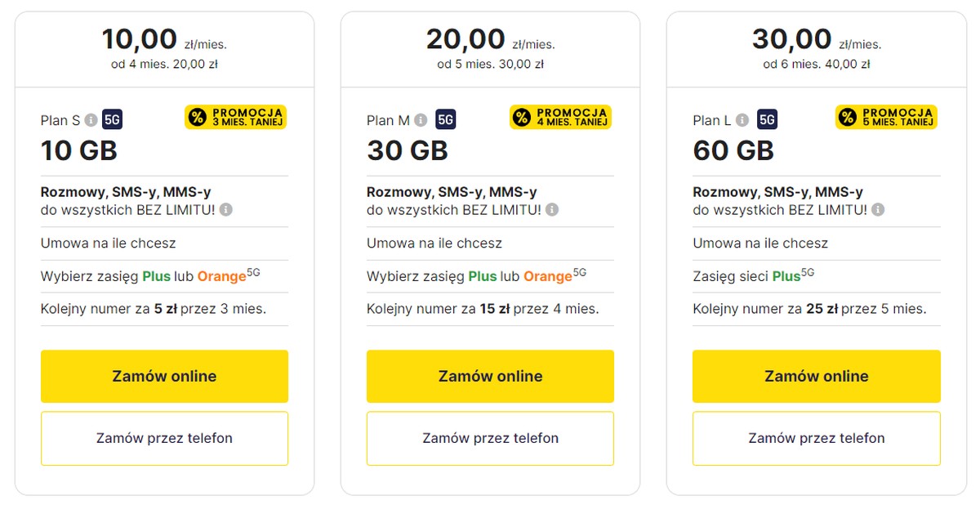Viewport: 980px width, 505px height.
Task: Select Zamów przez telefon for Plan M
Action: [490, 439]
